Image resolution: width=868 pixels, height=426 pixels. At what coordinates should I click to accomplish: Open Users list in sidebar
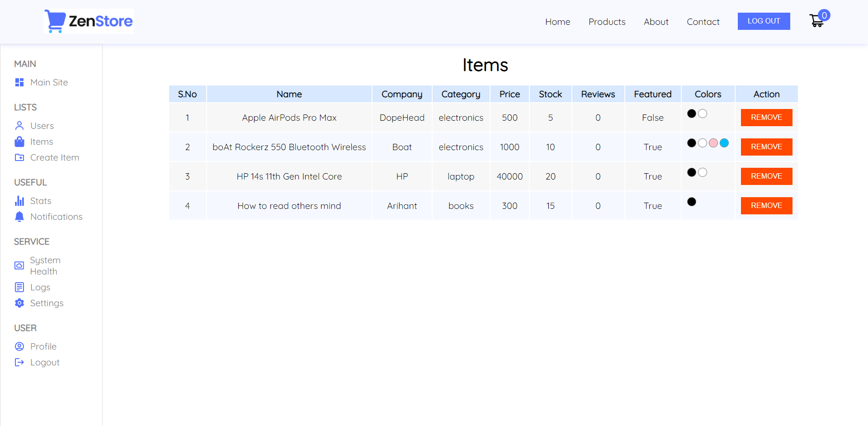coord(42,126)
